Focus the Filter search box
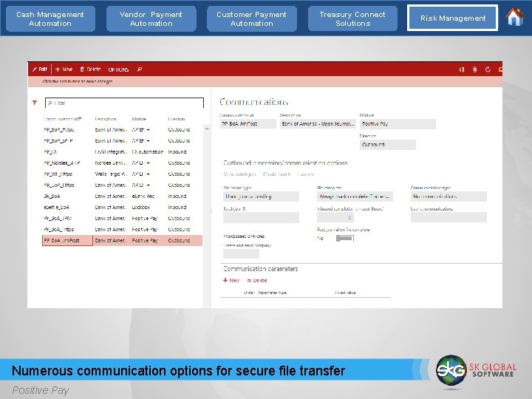The height and width of the screenshot is (399, 532). (125, 103)
